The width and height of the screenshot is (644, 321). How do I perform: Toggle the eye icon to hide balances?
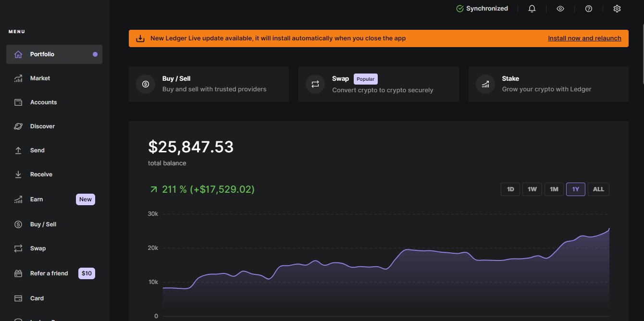coord(560,9)
